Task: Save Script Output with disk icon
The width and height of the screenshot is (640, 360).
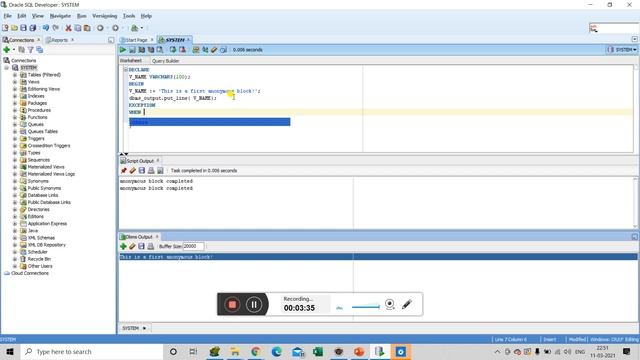Action: (142, 170)
